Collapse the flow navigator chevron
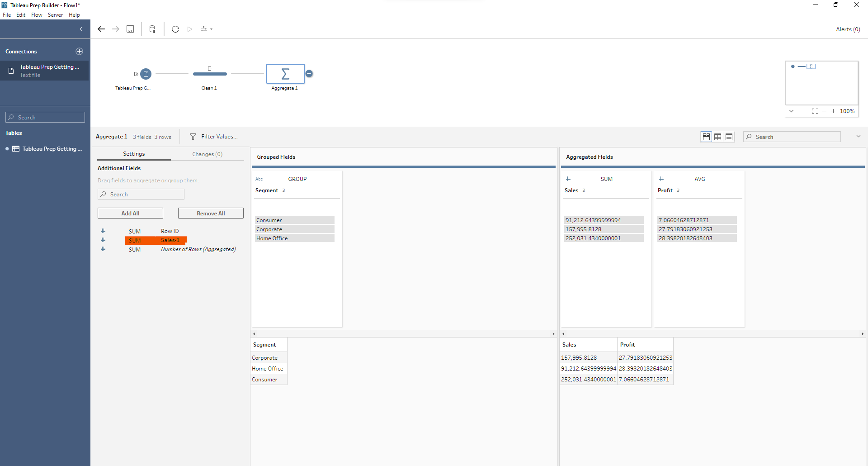868x466 pixels. 791,111
